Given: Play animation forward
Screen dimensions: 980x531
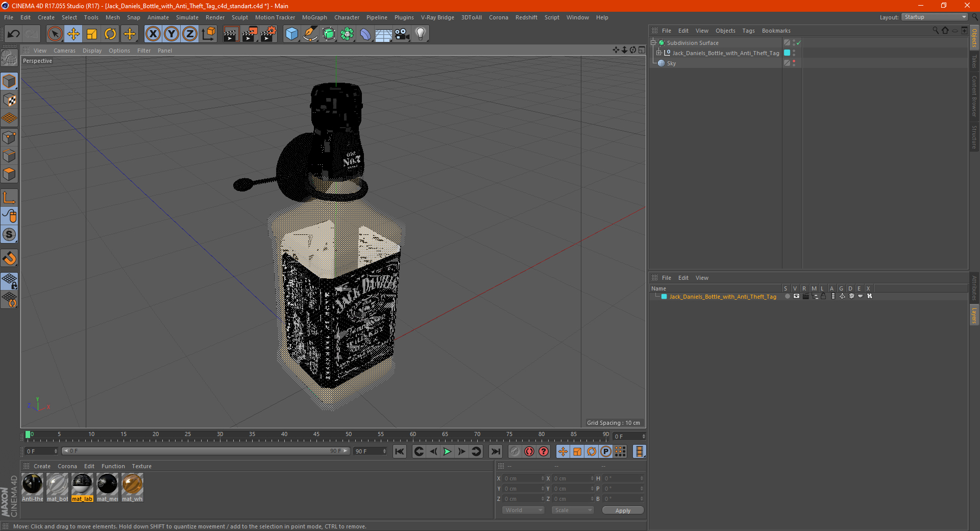Looking at the screenshot, I should (447, 451).
